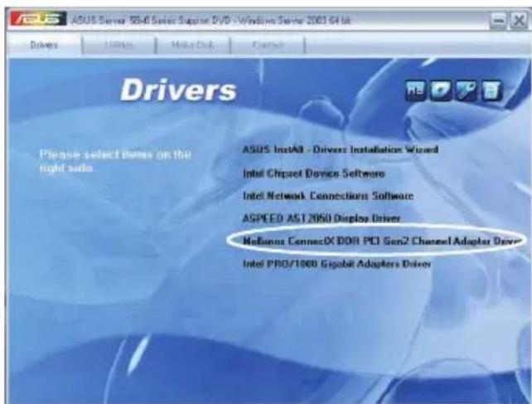Click the 'Please select items' instruction text

115,161
